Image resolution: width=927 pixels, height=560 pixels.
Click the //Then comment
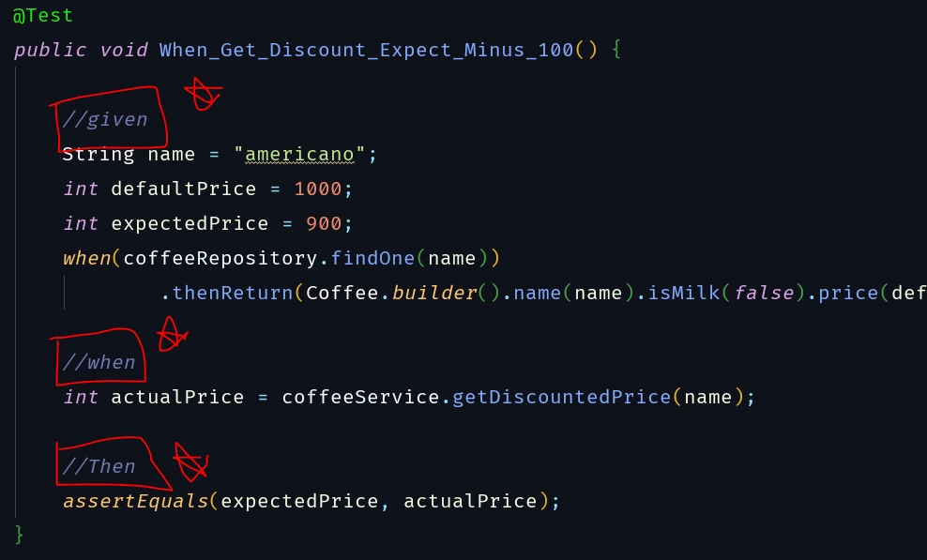tap(99, 466)
